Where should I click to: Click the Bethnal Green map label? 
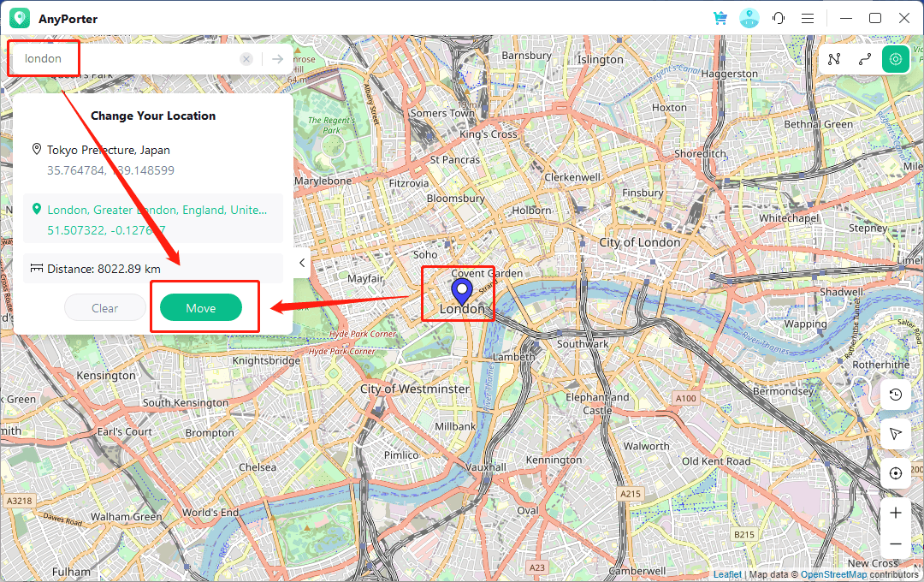point(818,124)
